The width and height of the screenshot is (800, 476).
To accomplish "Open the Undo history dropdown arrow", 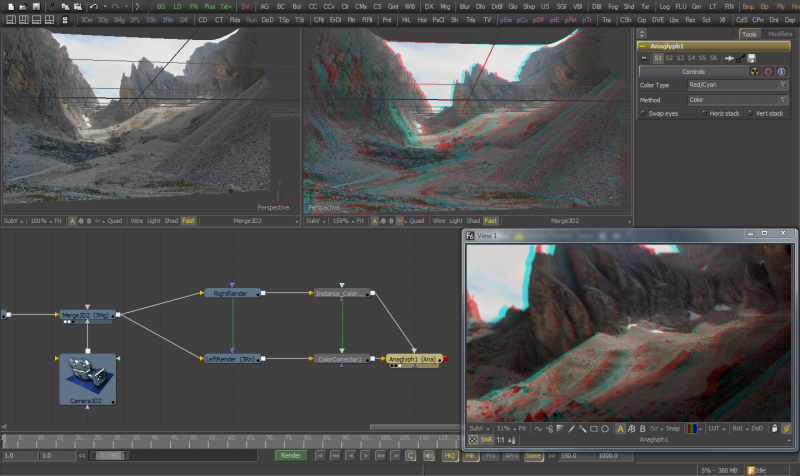I will coord(105,7).
